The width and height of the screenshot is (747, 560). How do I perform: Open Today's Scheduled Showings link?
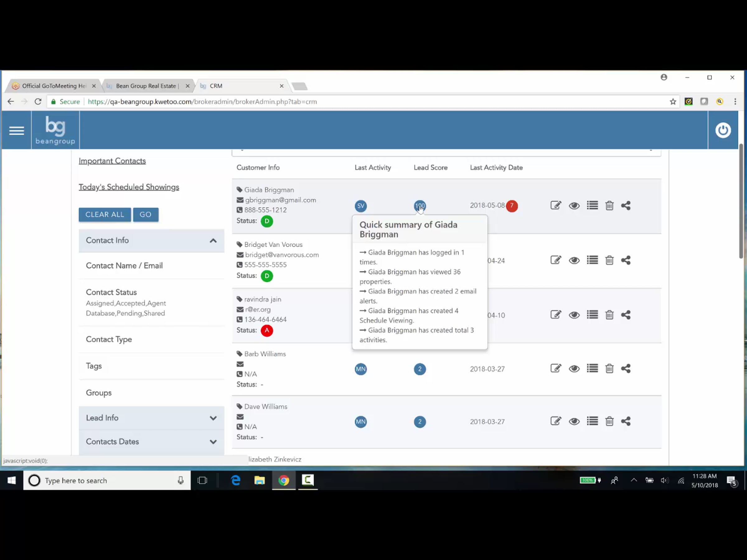coord(129,187)
